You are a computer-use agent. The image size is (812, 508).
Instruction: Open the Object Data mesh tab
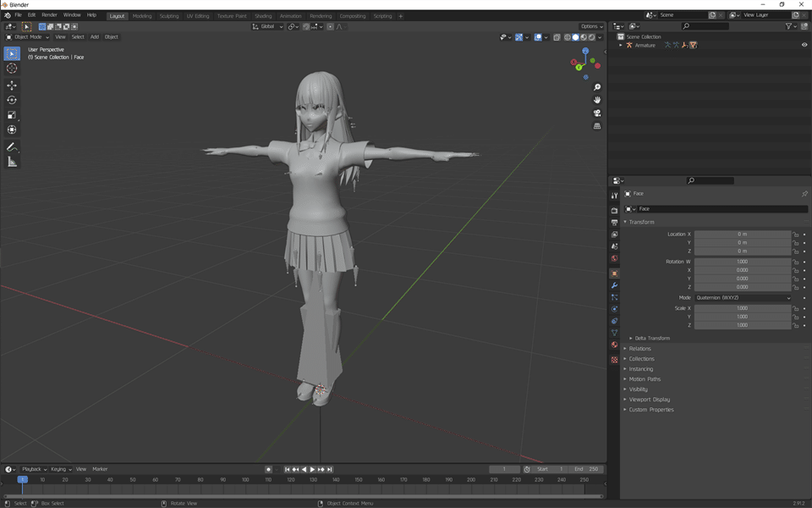point(614,333)
